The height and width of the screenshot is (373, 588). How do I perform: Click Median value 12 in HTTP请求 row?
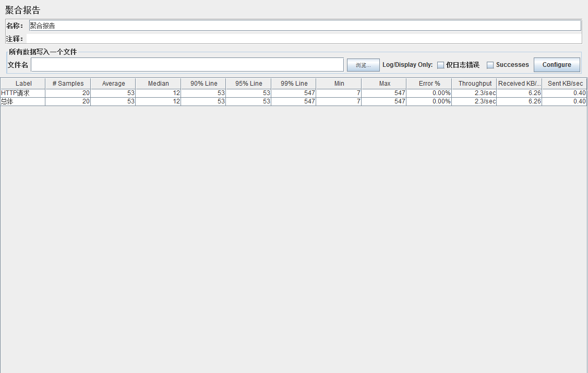[158, 93]
